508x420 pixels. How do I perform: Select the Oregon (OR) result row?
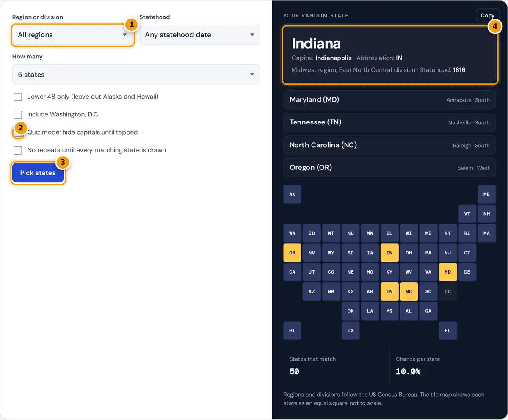tap(389, 167)
